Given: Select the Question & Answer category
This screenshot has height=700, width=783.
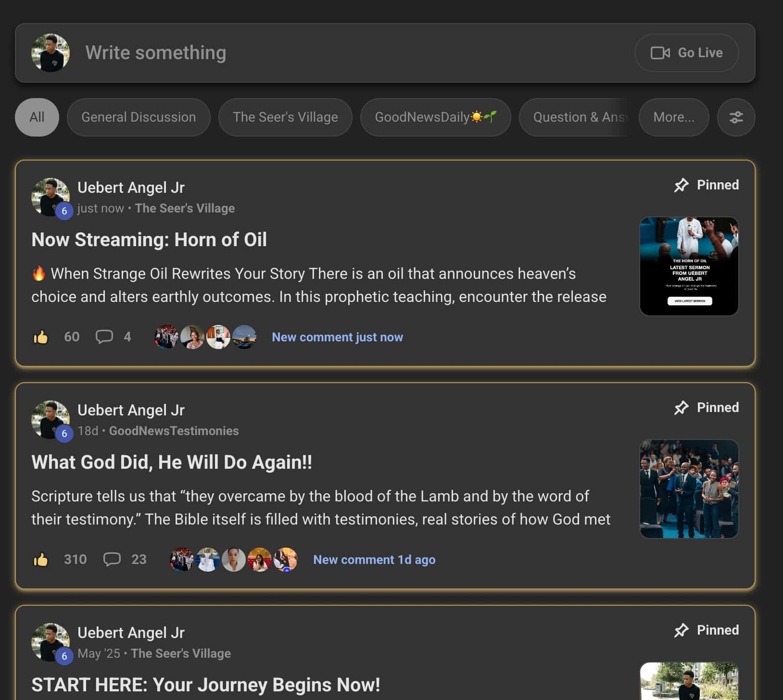Looking at the screenshot, I should [x=574, y=117].
